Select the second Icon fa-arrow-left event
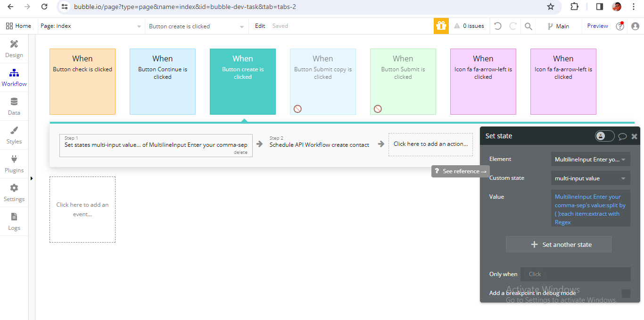This screenshot has width=644, height=320. coord(563,82)
